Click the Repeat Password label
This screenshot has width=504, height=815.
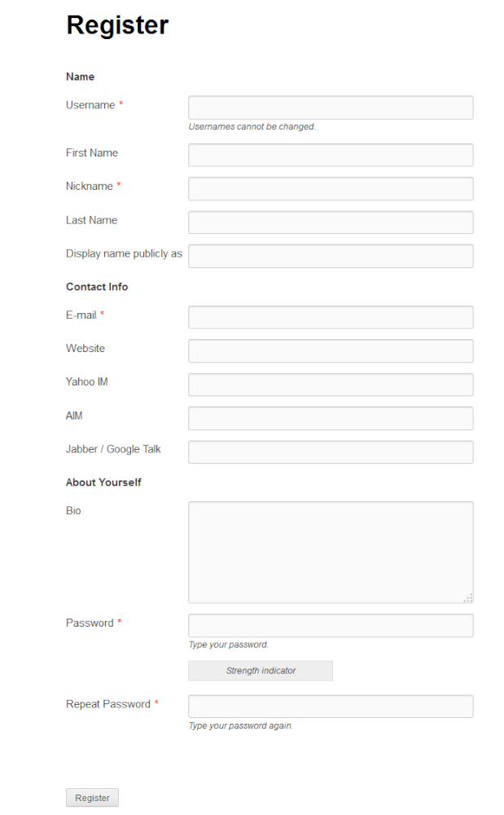click(x=108, y=704)
